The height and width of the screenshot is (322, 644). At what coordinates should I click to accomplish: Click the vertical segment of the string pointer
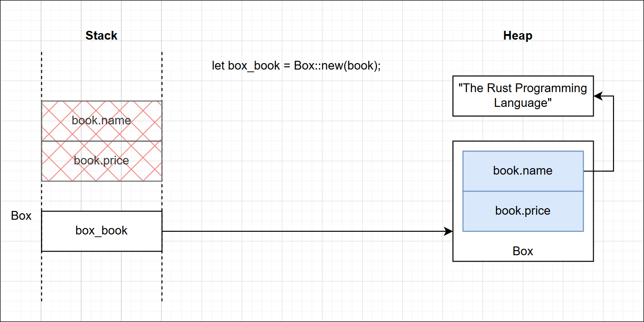pyautogui.click(x=614, y=134)
